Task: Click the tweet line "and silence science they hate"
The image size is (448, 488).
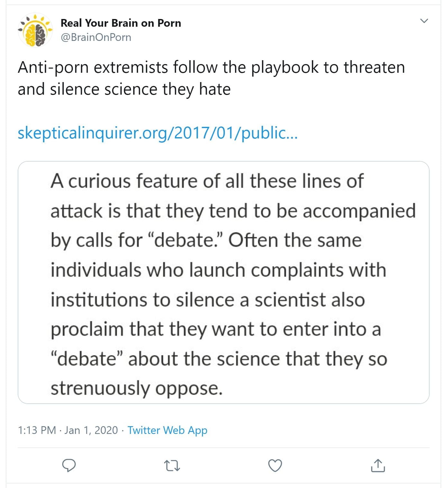Action: click(124, 89)
